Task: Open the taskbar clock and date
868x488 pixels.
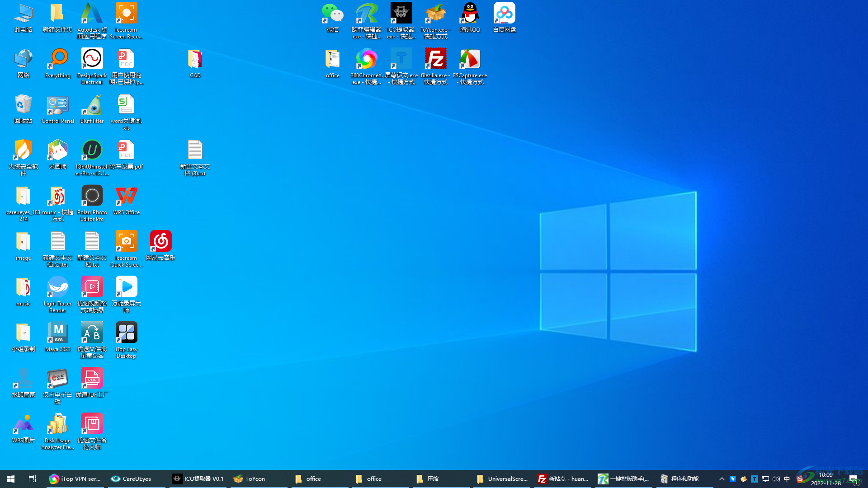Action: point(826,479)
